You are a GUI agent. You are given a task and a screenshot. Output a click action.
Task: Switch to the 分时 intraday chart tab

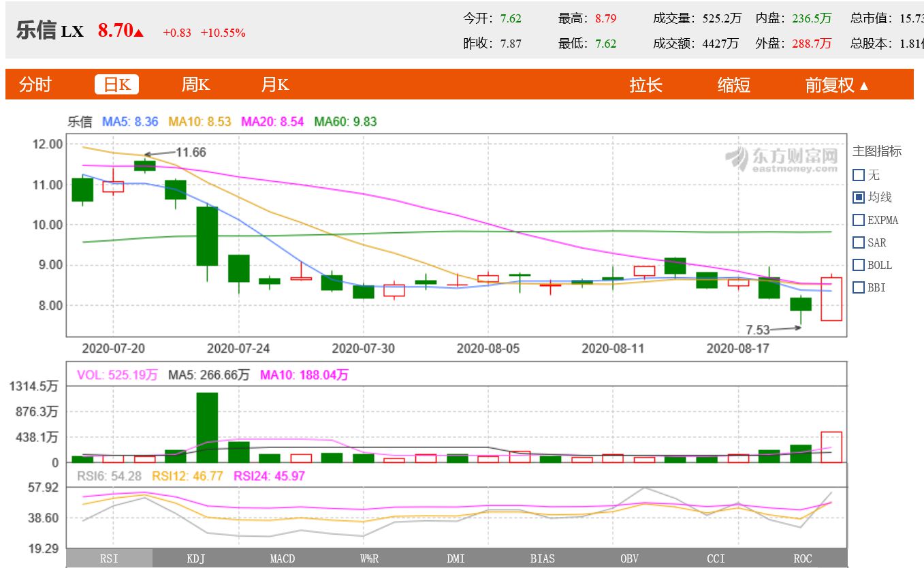coord(35,84)
